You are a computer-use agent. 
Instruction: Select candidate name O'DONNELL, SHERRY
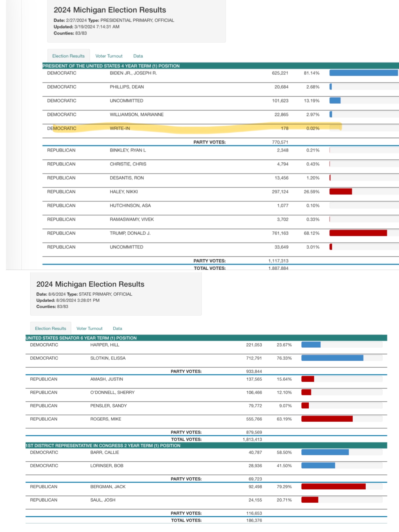[x=112, y=392]
